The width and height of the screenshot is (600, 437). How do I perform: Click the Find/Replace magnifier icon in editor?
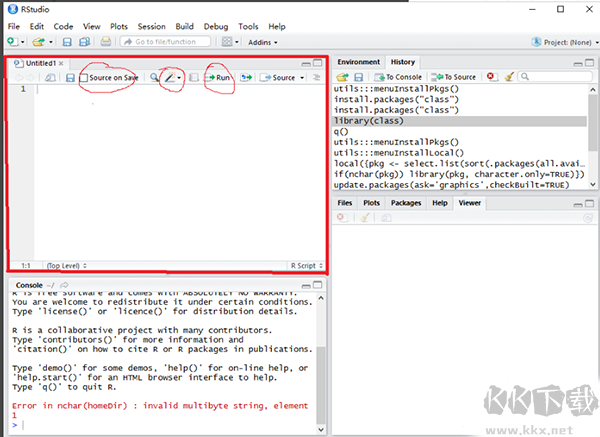(154, 78)
